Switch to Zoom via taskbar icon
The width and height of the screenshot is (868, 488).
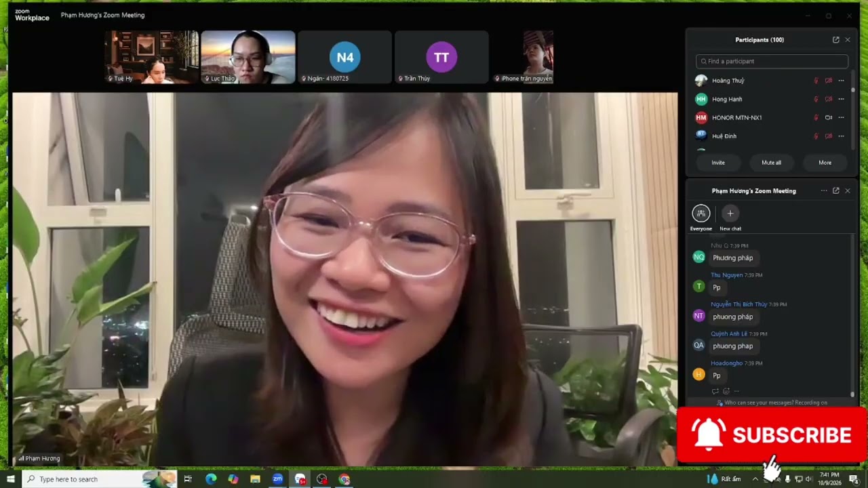coord(277,479)
